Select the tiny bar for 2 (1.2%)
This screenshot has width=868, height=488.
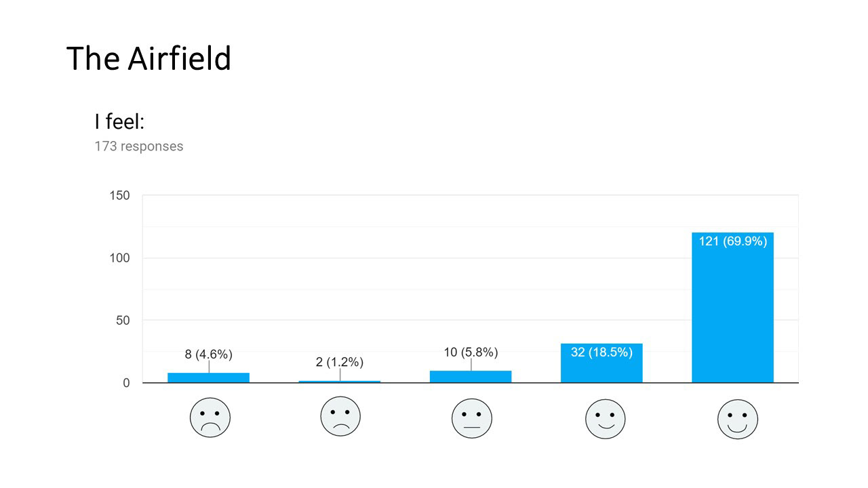pyautogui.click(x=340, y=382)
